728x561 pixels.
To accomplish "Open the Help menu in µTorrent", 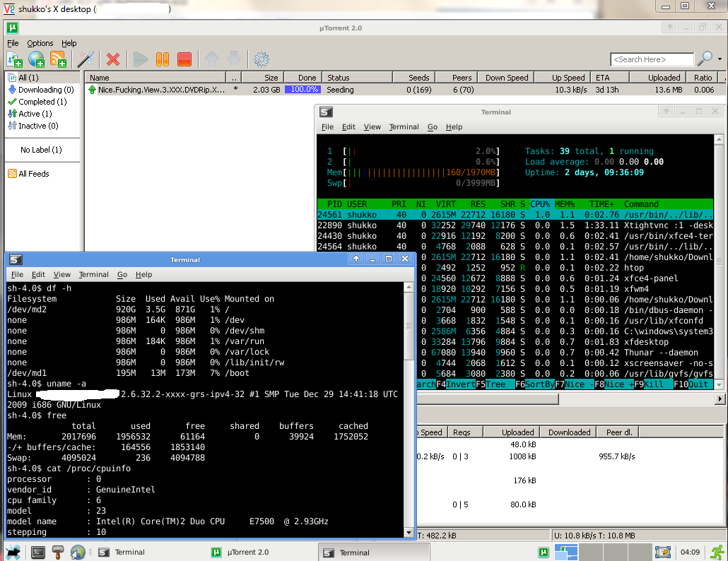I will (69, 43).
